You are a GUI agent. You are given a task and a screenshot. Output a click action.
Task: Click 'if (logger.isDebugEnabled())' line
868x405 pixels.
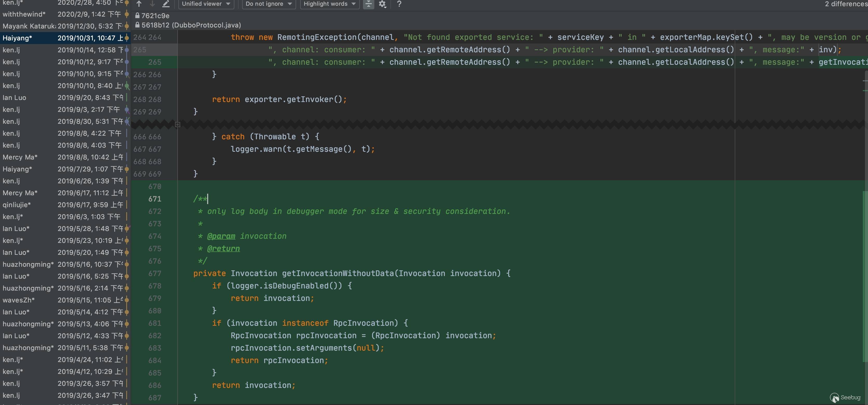(x=282, y=286)
